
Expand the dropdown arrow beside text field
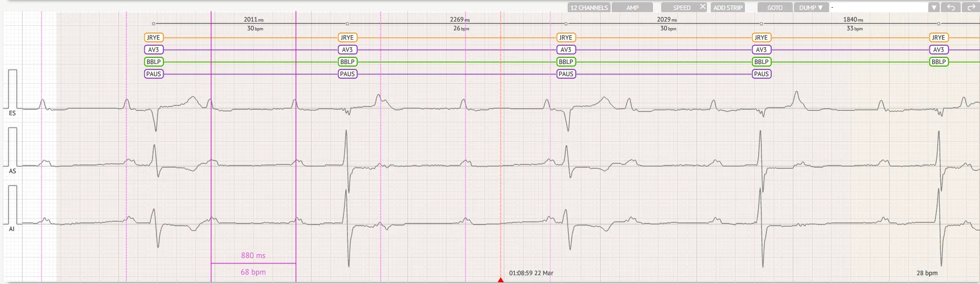(934, 7)
